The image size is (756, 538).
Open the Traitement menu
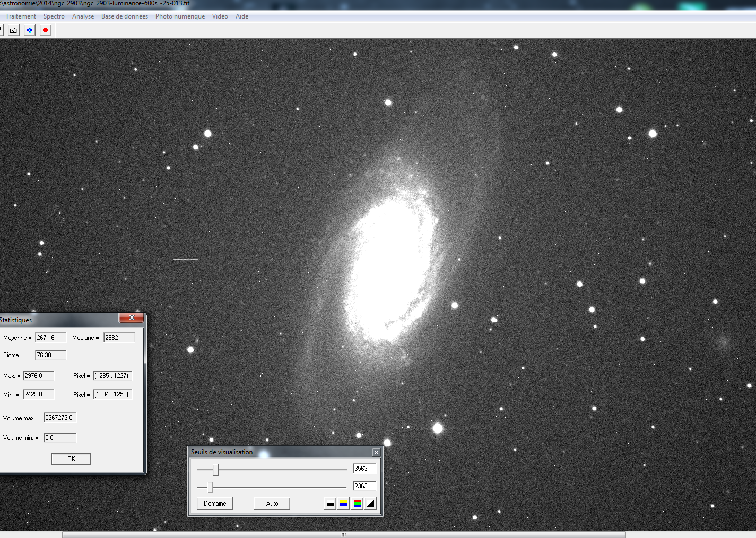(x=20, y=16)
